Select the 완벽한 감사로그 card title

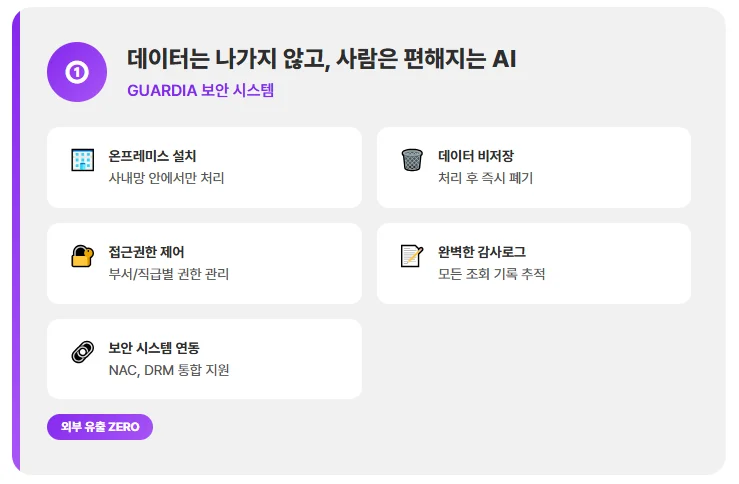click(482, 252)
